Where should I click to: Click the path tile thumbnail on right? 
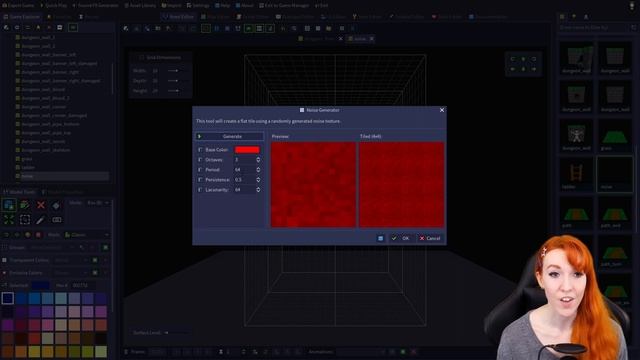(576, 213)
